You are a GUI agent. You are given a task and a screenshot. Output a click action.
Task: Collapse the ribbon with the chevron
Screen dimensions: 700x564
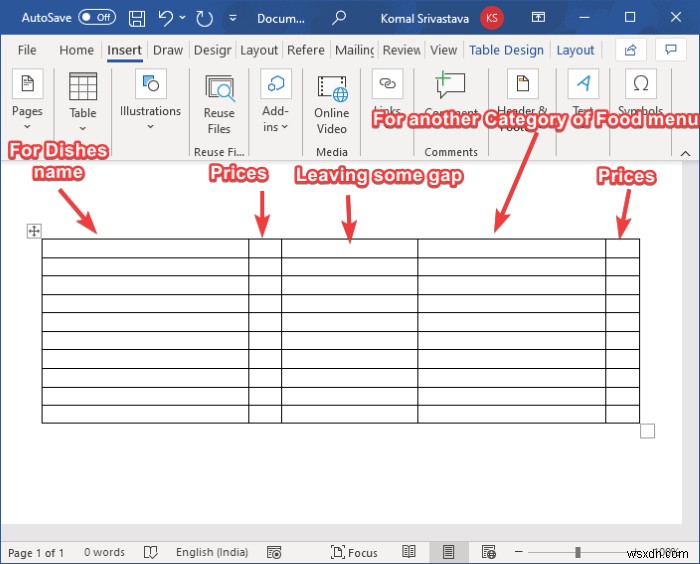point(685,153)
